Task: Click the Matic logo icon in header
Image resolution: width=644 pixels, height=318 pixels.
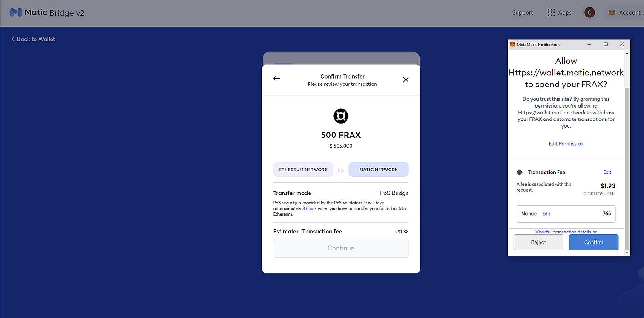Action: (x=16, y=12)
